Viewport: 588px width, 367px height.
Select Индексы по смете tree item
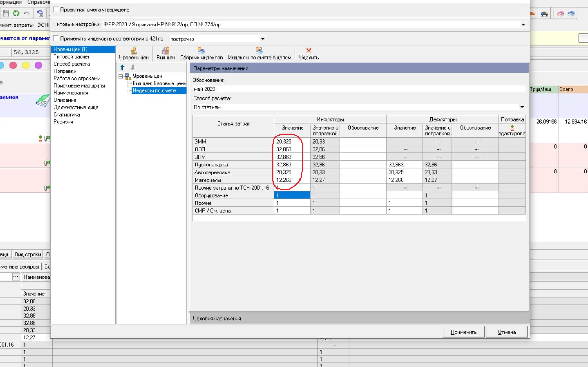[x=159, y=90]
